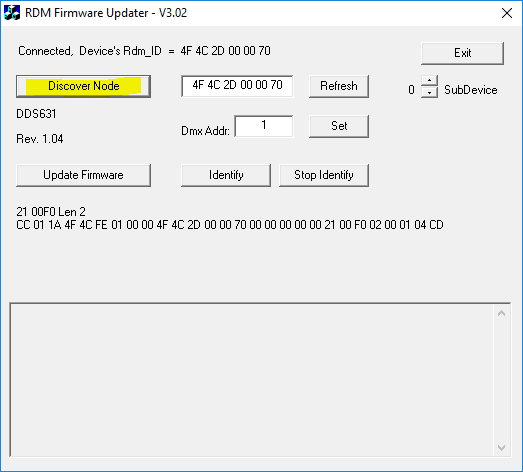Screen dimensions: 523x472
Task: Close the RDM Firmware Updater window
Action: coord(507,13)
